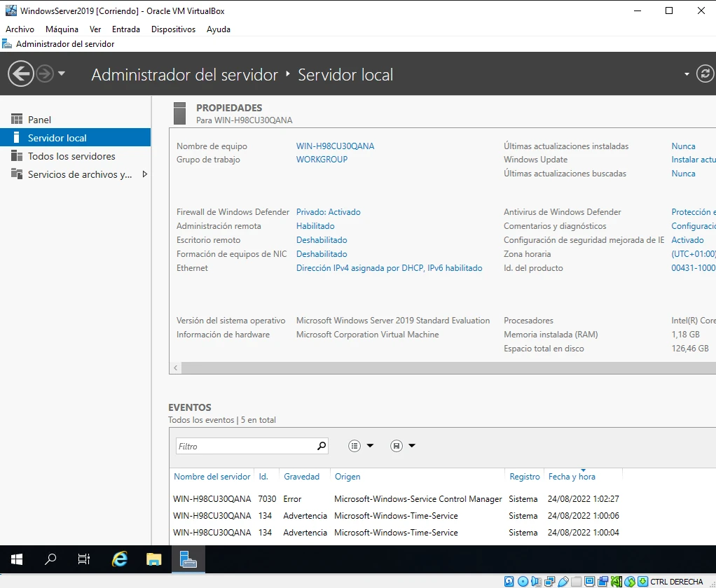Sort events by Registro column
The height and width of the screenshot is (588, 716).
click(x=524, y=476)
